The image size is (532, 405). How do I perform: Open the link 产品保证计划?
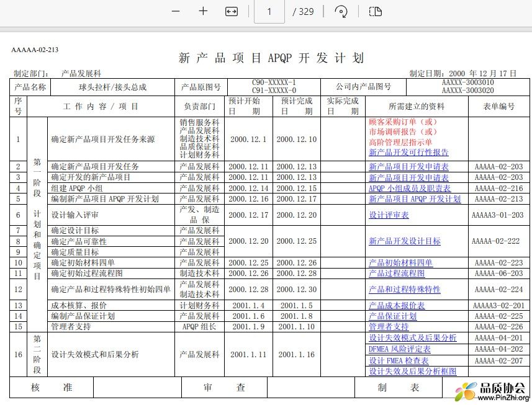pos(392,316)
